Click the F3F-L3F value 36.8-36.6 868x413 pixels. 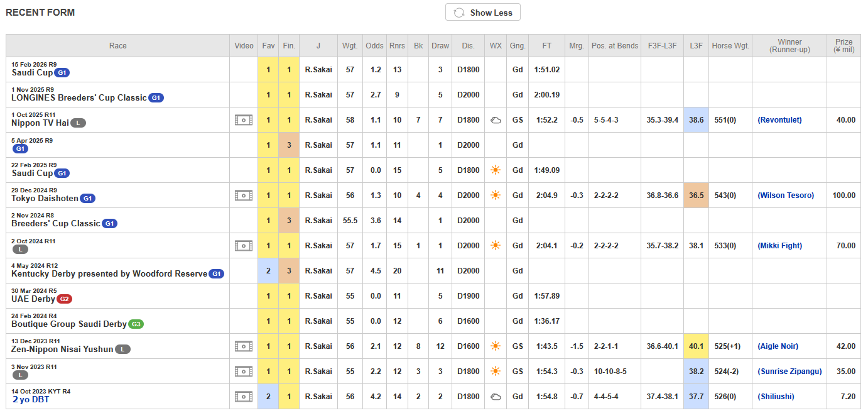(x=663, y=195)
